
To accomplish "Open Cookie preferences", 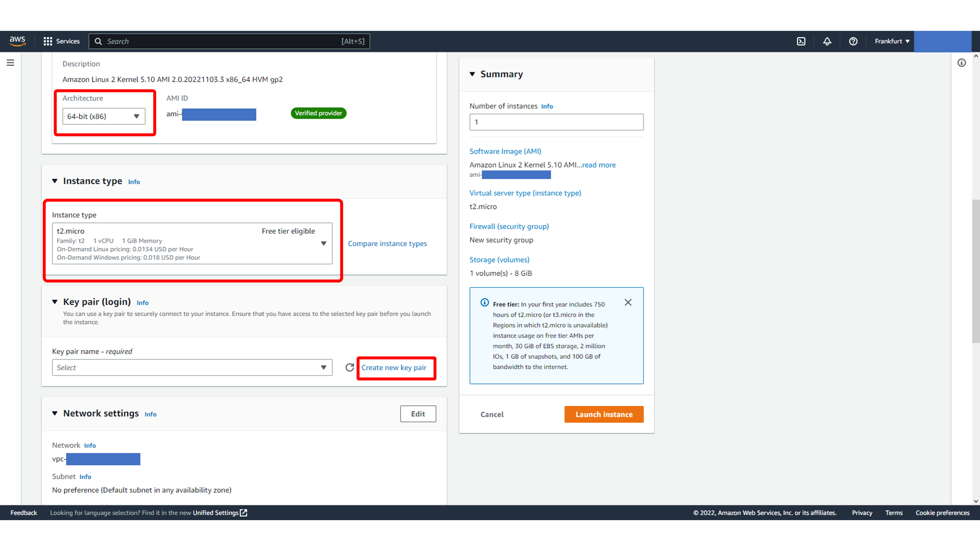I will (942, 513).
